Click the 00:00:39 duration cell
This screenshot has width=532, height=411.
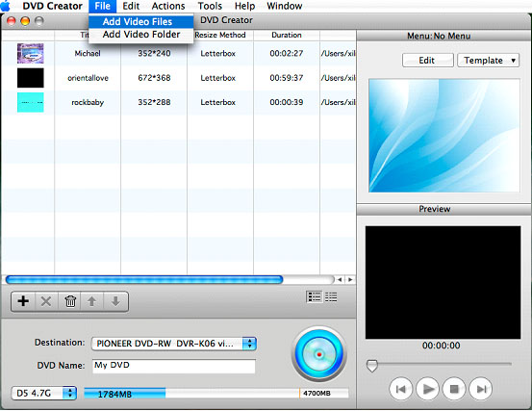click(x=287, y=102)
